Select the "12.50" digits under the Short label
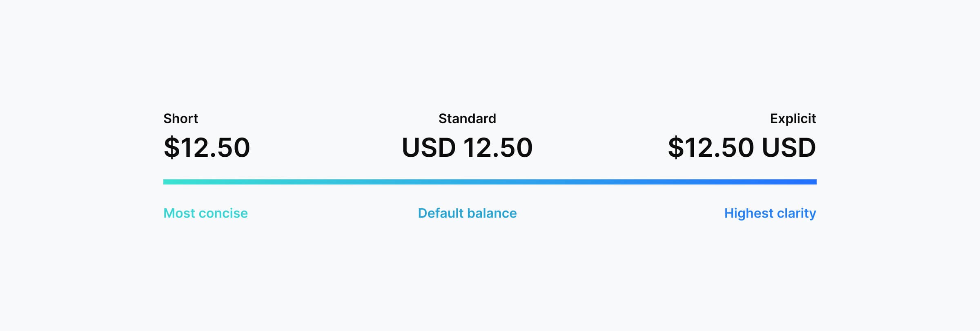 coord(215,147)
